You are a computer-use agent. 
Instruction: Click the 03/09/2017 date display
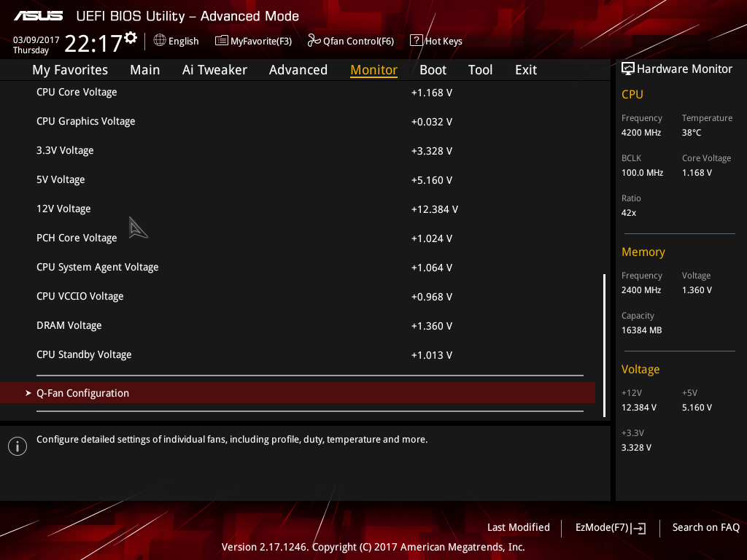36,40
